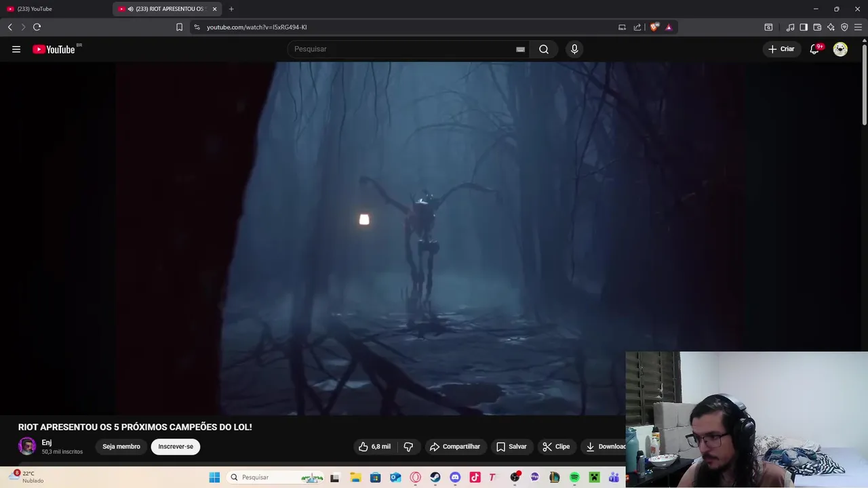The image size is (868, 488).
Task: Click the page vertical scrollbar
Action: click(x=864, y=85)
